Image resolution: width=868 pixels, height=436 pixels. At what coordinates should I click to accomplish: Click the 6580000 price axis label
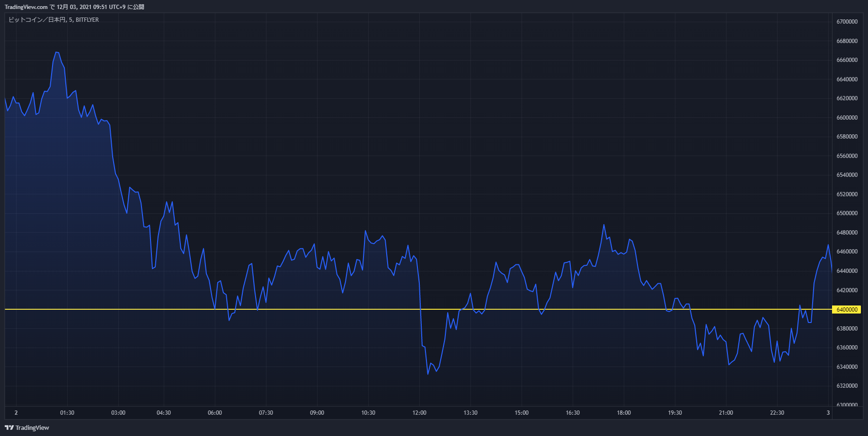pyautogui.click(x=847, y=137)
